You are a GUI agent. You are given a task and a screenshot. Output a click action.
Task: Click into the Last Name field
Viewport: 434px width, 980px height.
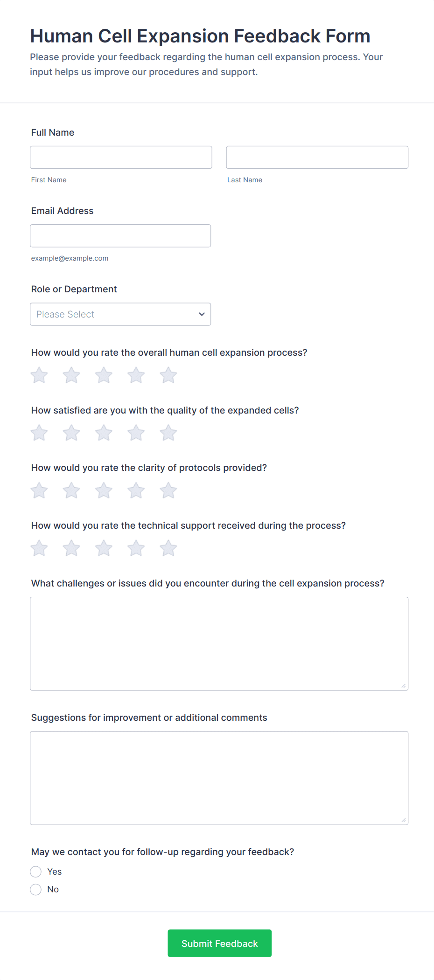pyautogui.click(x=317, y=158)
